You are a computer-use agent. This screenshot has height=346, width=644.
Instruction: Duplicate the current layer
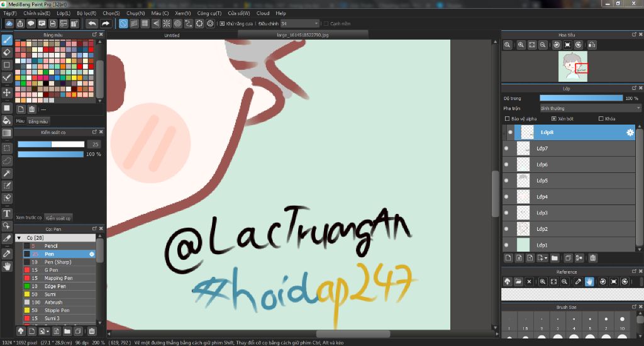coord(568,258)
